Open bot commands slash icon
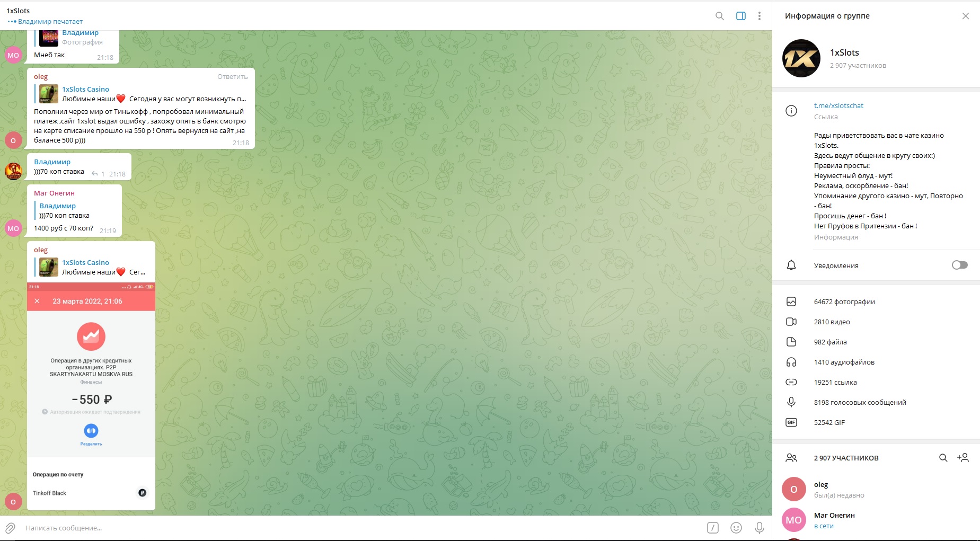Image resolution: width=980 pixels, height=541 pixels. coord(713,528)
